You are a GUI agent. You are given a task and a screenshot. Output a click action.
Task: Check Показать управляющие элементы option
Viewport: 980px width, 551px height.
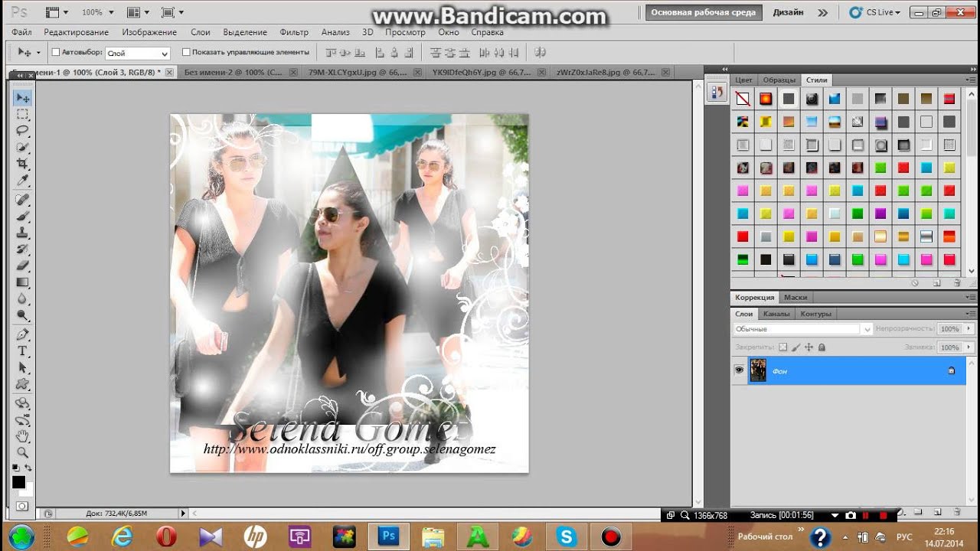pos(186,52)
